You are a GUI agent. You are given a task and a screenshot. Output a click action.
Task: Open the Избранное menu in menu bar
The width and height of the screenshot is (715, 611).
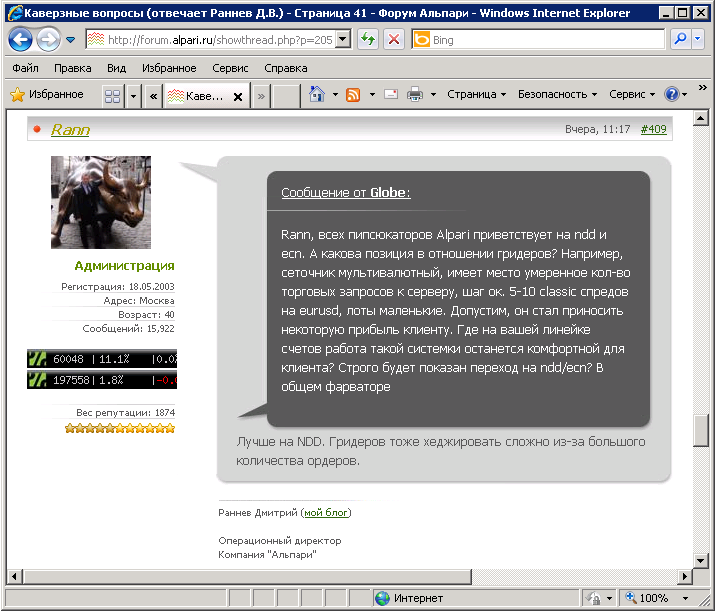click(x=169, y=68)
